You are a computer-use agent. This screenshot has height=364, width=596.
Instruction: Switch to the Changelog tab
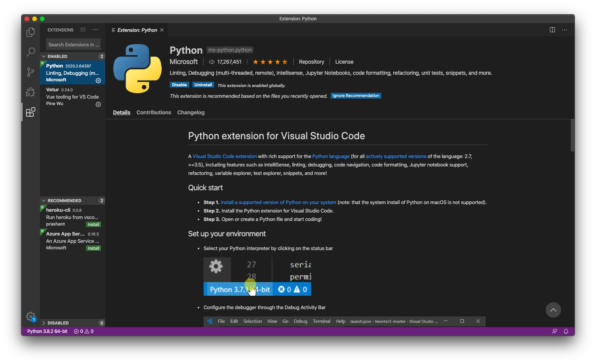[x=191, y=112]
